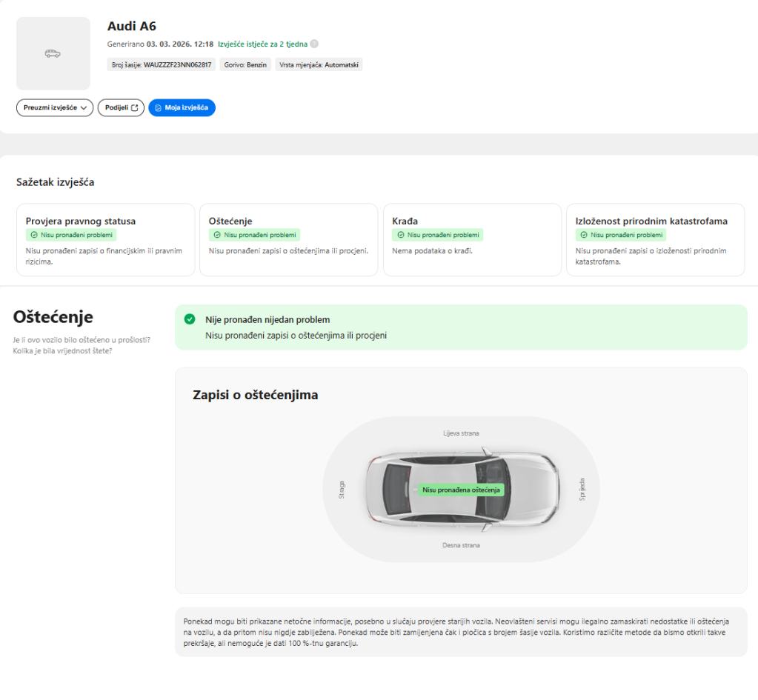Click the check icon in Oštećenje card badge
The image size is (758, 700).
pyautogui.click(x=218, y=235)
